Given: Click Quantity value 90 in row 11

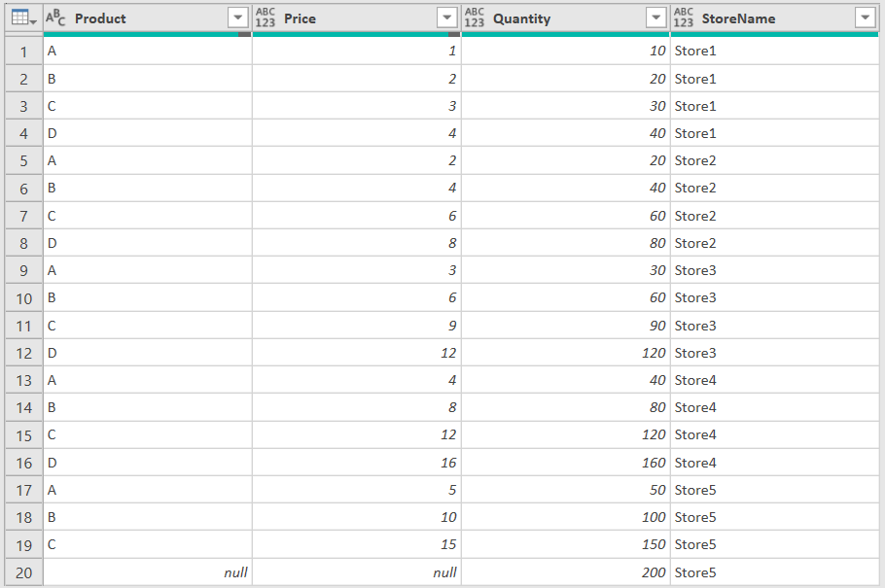Looking at the screenshot, I should coord(566,326).
